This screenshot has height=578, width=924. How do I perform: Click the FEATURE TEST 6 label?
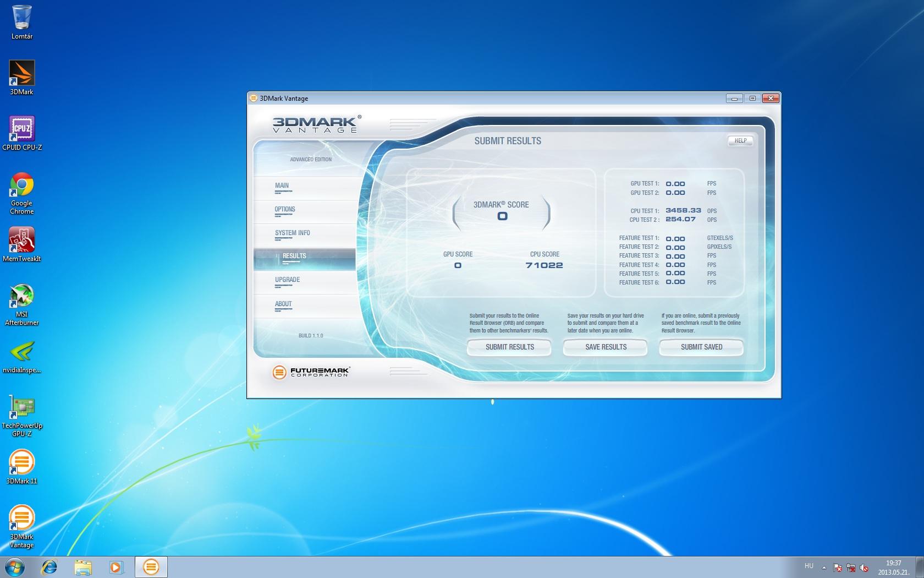click(x=639, y=283)
